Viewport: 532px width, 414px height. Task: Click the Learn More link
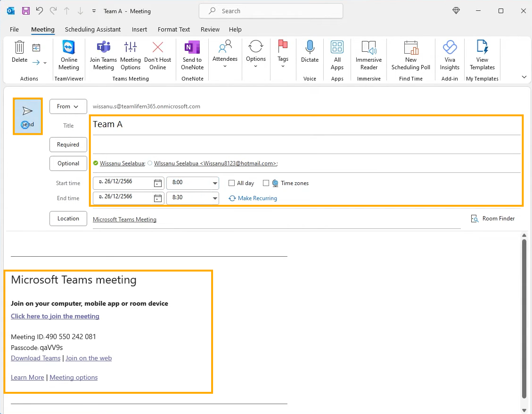(27, 377)
